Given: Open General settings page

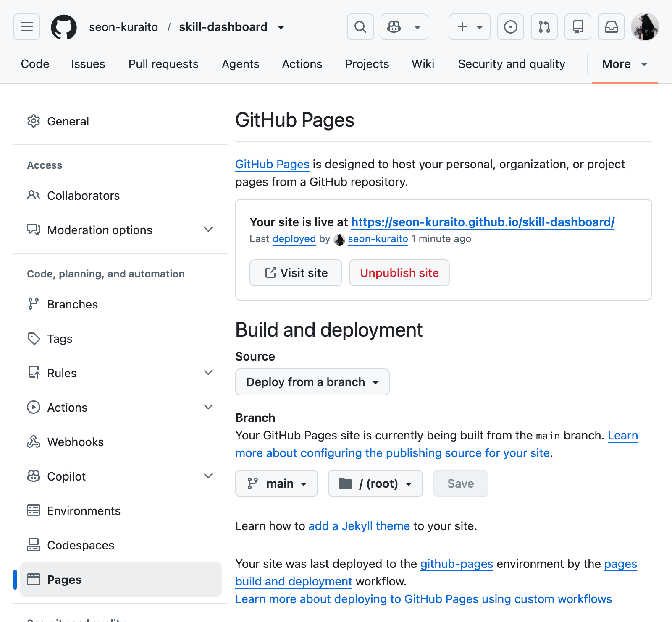Looking at the screenshot, I should 121,121.
